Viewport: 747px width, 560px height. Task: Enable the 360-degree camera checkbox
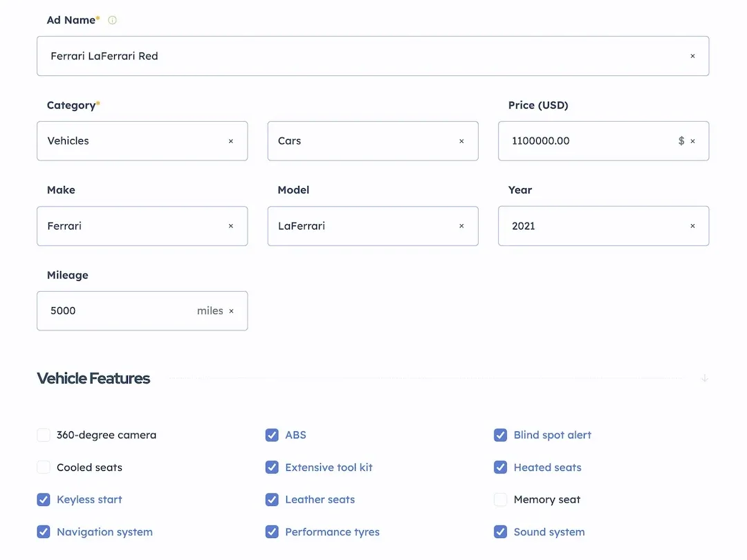44,435
